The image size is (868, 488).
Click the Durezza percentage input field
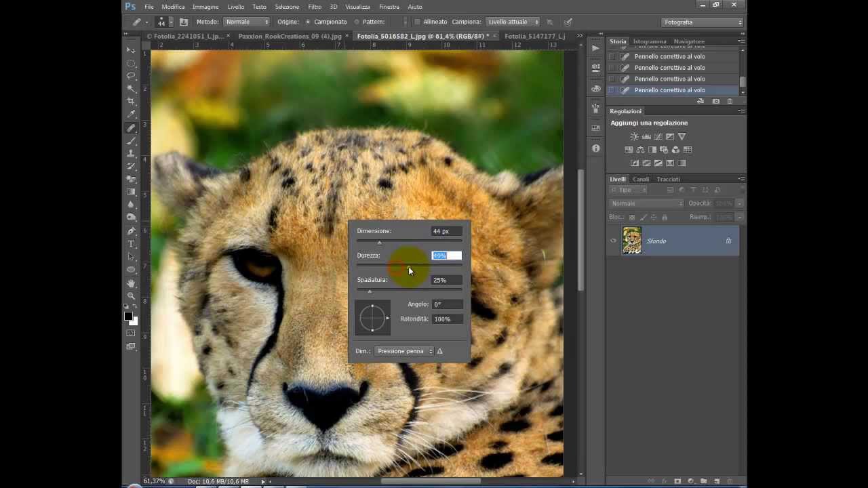(447, 256)
